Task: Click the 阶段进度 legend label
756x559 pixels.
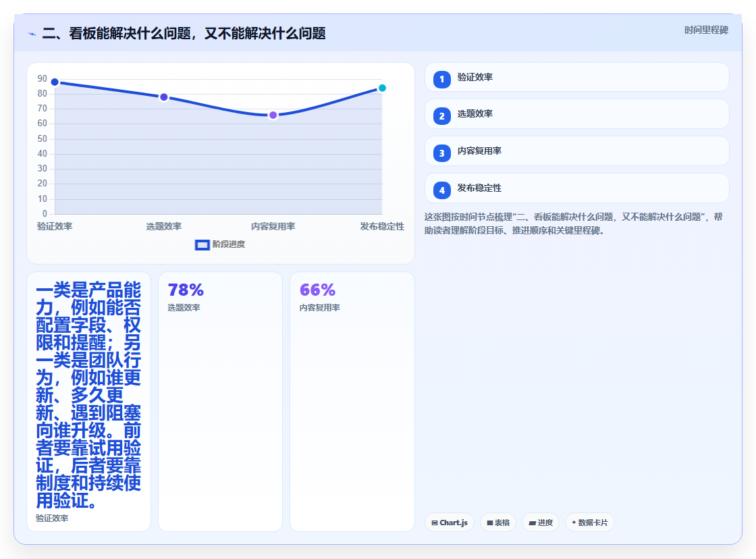Action: tap(229, 244)
